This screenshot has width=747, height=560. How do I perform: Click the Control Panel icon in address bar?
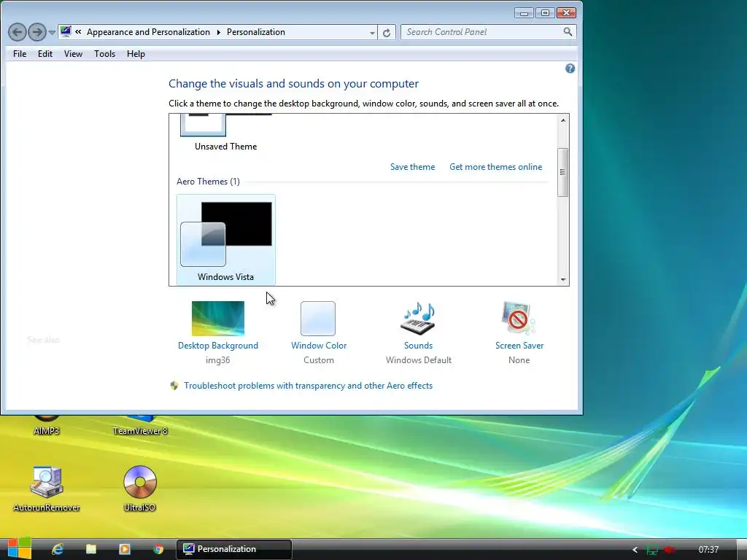coord(66,32)
